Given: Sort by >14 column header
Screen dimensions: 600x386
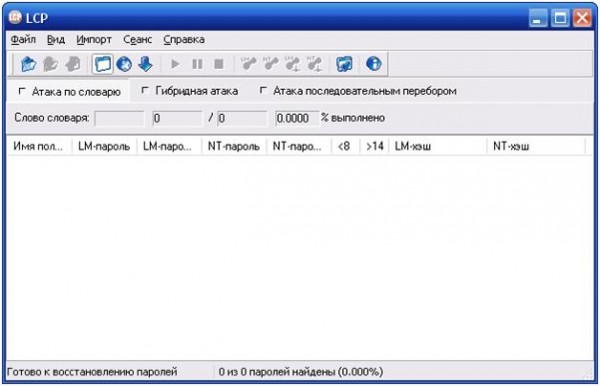Looking at the screenshot, I should coord(374,146).
